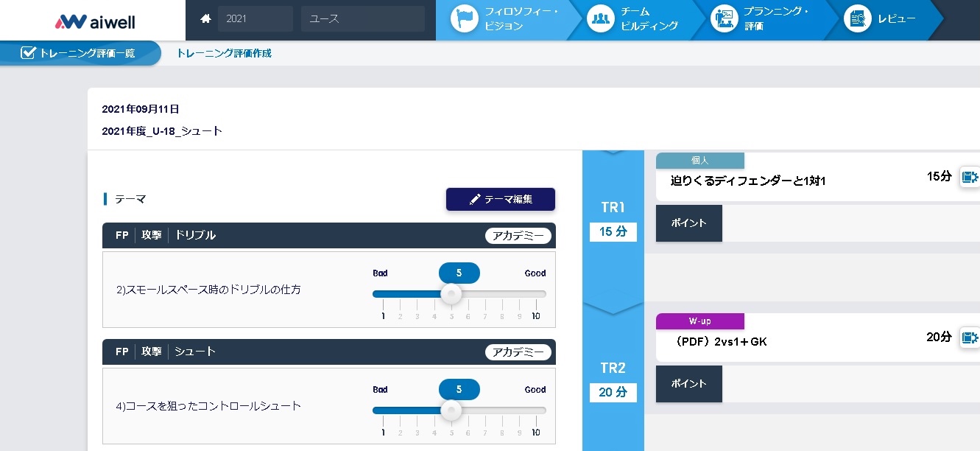980x451 pixels.
Task: Open プランニング・評価 menu step
Action: (x=766, y=20)
